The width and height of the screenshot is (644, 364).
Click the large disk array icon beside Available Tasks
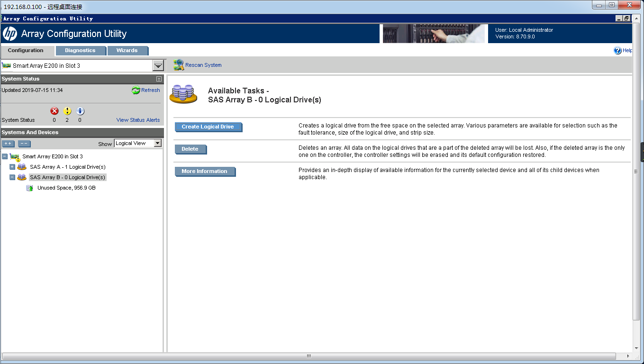pos(183,94)
